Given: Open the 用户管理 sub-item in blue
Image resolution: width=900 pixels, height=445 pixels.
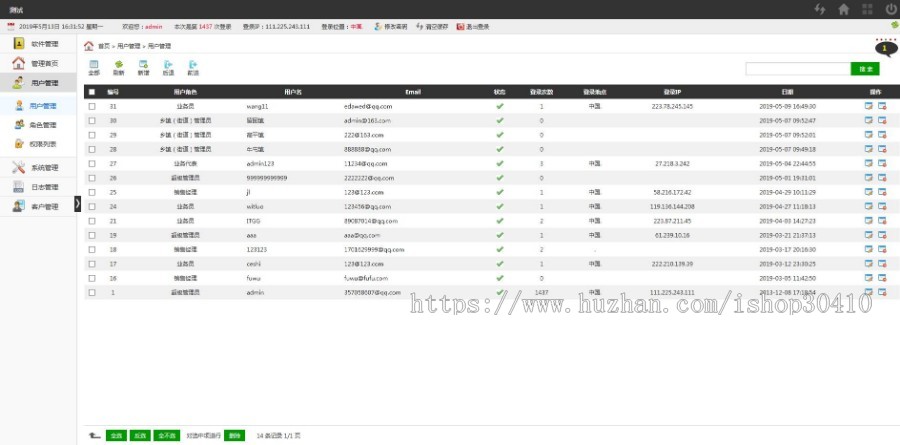Looking at the screenshot, I should point(38,106).
